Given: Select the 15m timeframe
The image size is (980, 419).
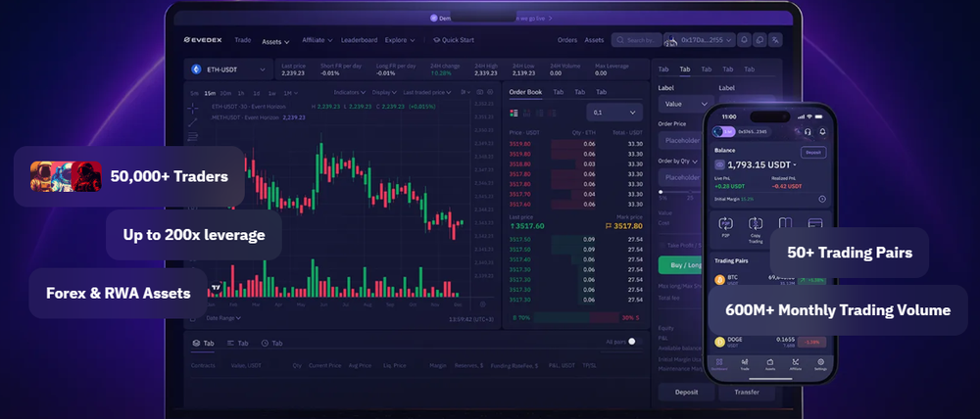Looking at the screenshot, I should [210, 93].
